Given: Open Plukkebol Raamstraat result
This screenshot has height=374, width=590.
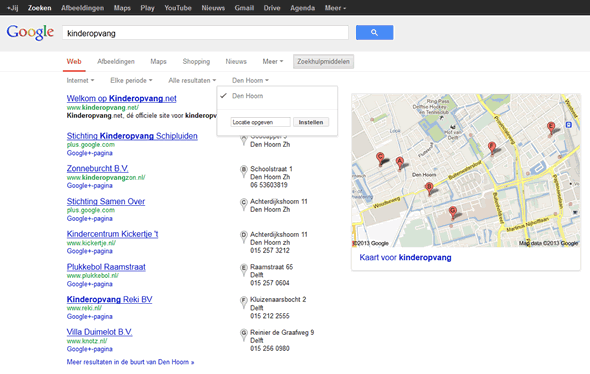Looking at the screenshot, I should [106, 267].
